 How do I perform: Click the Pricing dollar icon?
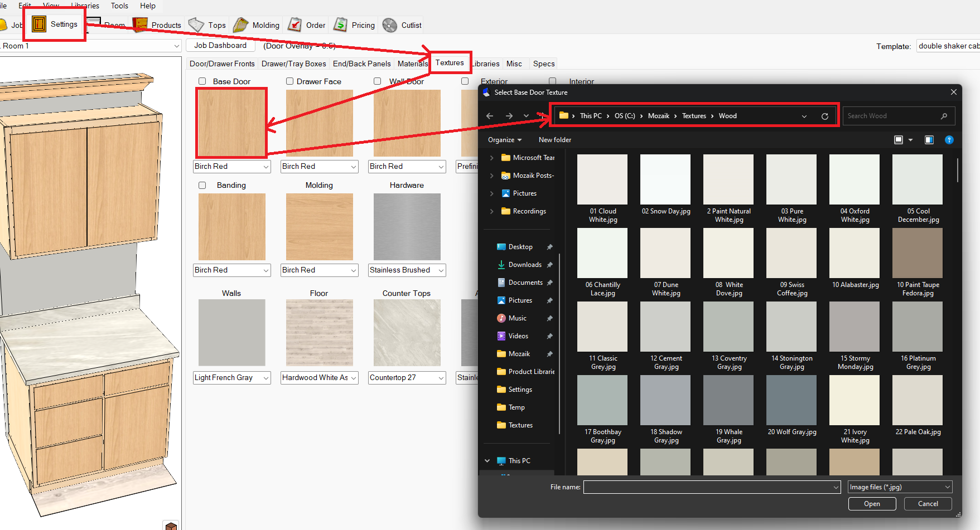[x=340, y=25]
